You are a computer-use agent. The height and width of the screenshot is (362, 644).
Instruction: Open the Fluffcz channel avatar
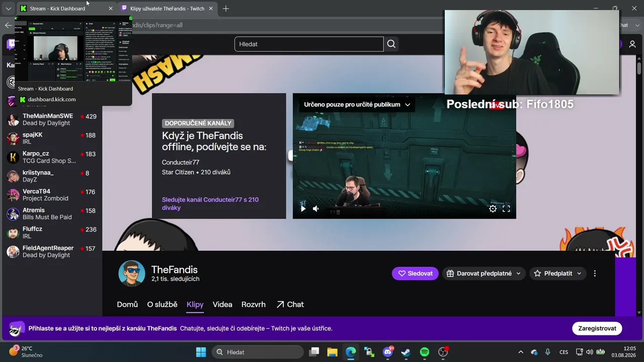pyautogui.click(x=13, y=233)
